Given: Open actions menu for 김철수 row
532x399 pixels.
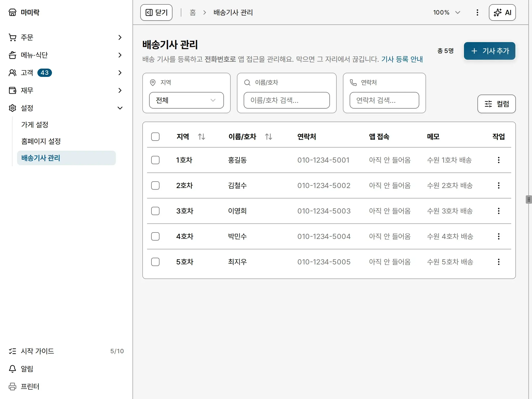Looking at the screenshot, I should (x=498, y=185).
